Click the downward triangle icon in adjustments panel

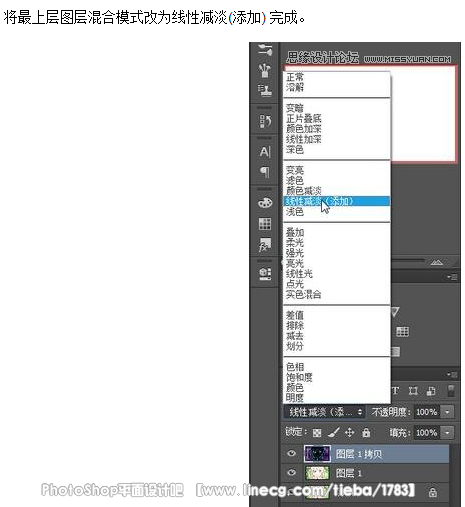pos(395,312)
